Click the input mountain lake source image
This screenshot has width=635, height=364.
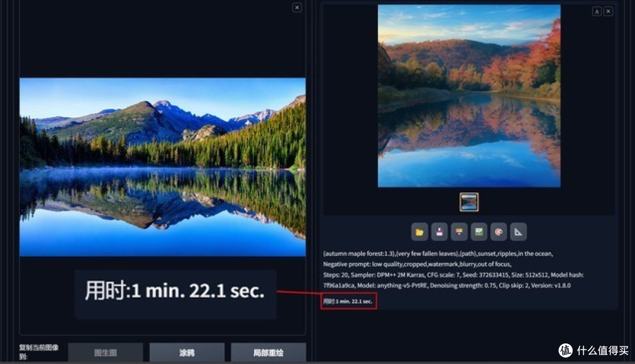click(162, 167)
